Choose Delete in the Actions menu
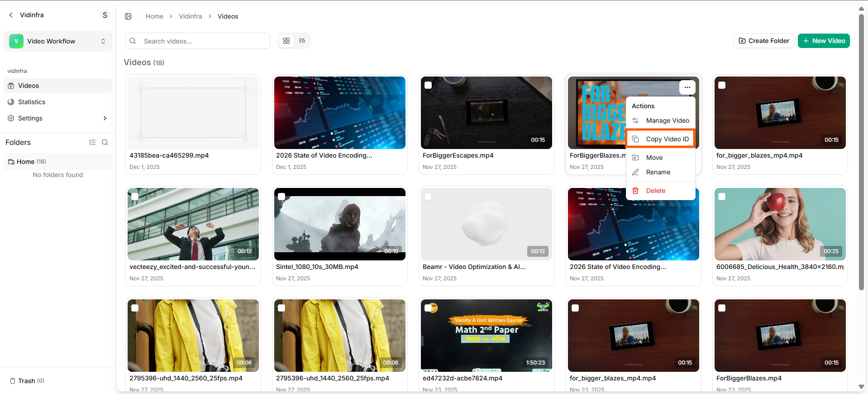The width and height of the screenshot is (868, 394). click(x=661, y=191)
